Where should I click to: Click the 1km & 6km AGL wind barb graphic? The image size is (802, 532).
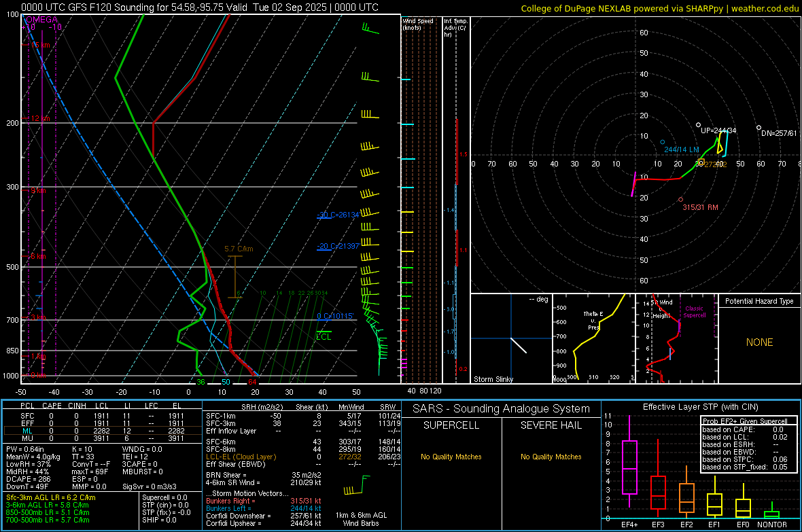[x=357, y=486]
